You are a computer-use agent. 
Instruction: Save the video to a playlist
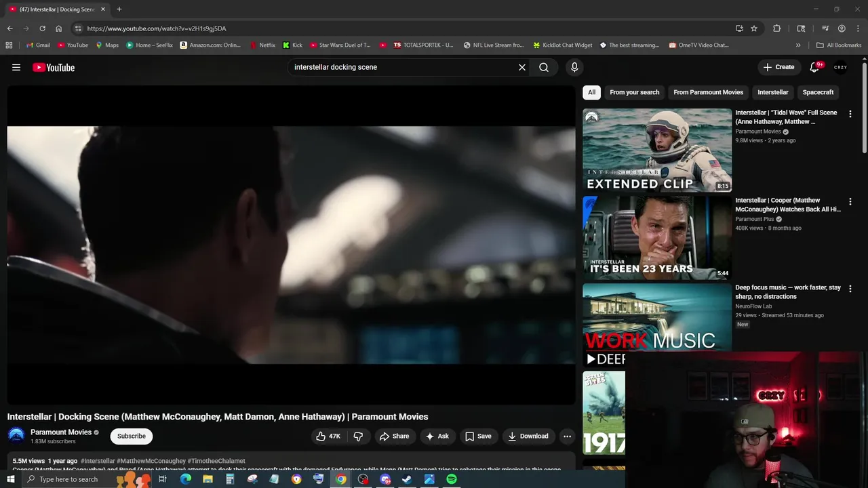point(478,436)
